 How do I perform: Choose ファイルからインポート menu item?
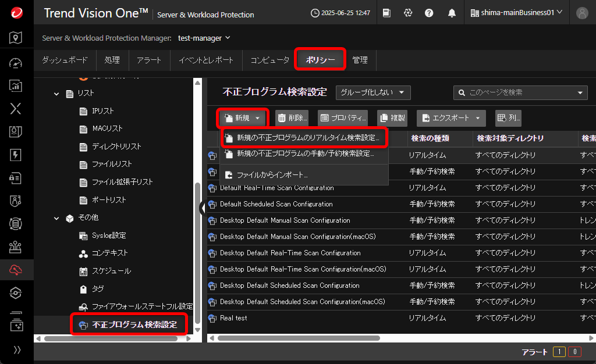click(x=304, y=175)
